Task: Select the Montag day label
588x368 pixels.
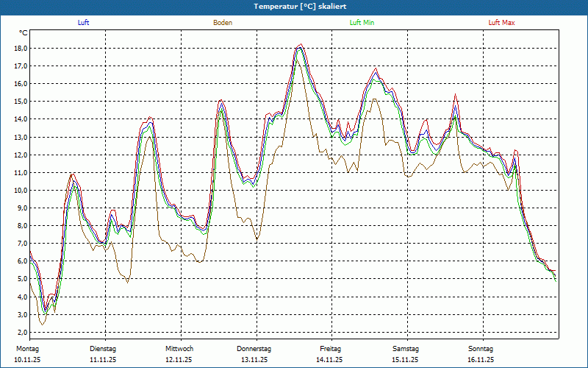Action: pyautogui.click(x=26, y=349)
